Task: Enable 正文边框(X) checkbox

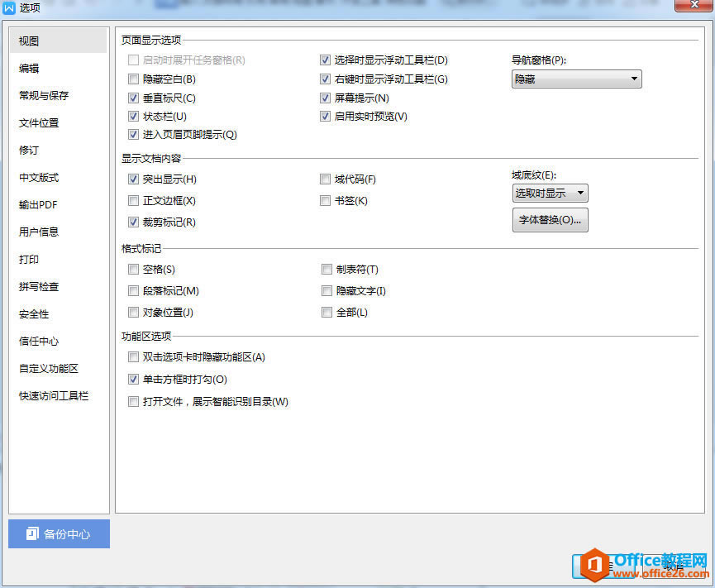Action: point(133,201)
